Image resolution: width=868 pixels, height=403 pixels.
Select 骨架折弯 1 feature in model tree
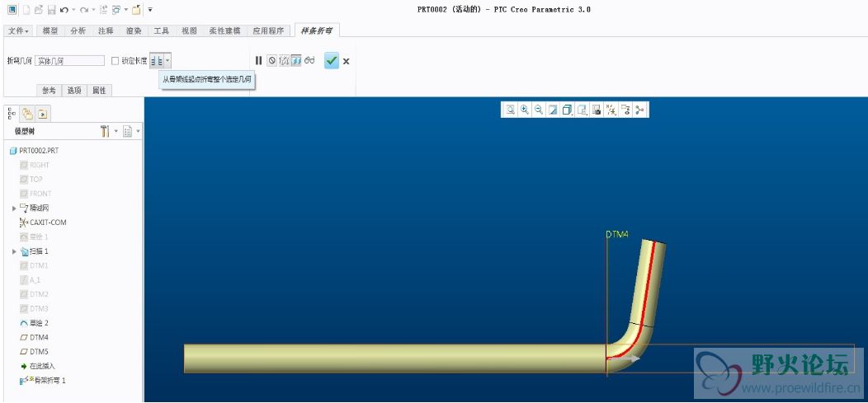pos(43,380)
